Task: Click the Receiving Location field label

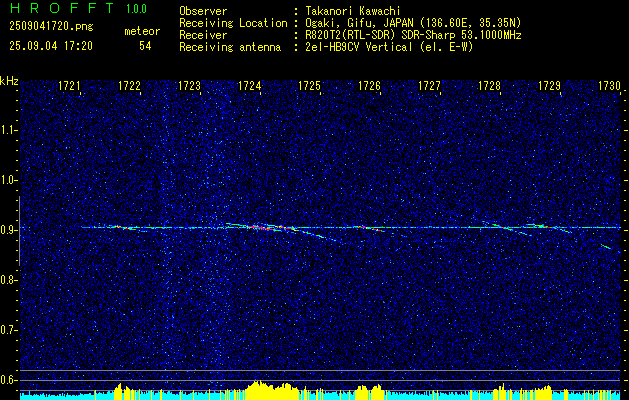Action: pos(233,23)
